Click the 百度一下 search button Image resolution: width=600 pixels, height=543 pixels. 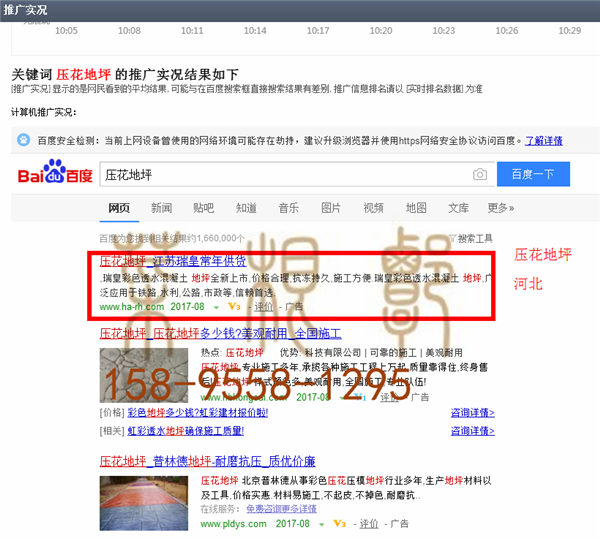533,174
